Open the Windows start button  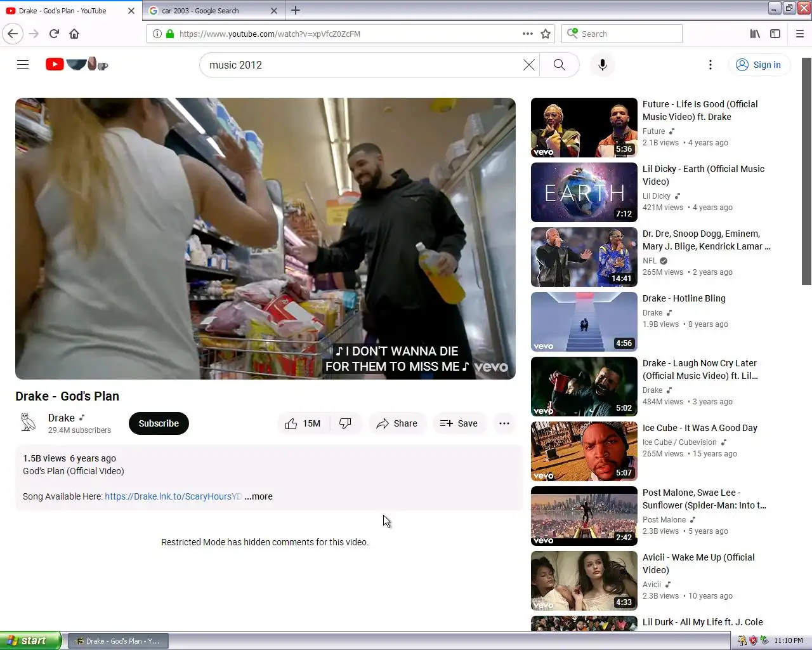30,640
